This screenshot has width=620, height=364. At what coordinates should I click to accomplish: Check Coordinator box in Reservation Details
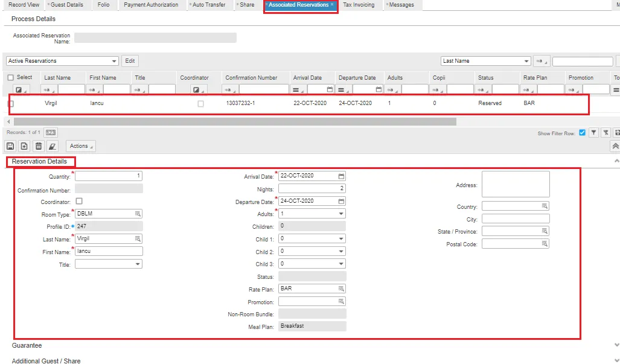pos(79,201)
